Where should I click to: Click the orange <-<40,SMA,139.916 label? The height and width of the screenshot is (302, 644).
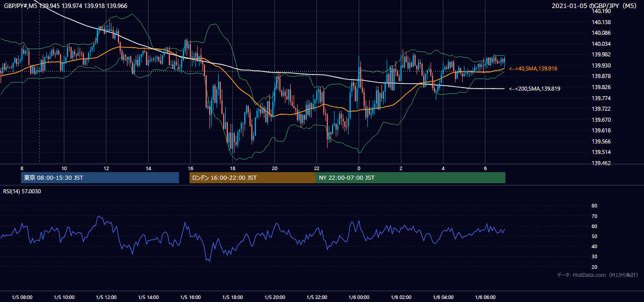pyautogui.click(x=533, y=68)
